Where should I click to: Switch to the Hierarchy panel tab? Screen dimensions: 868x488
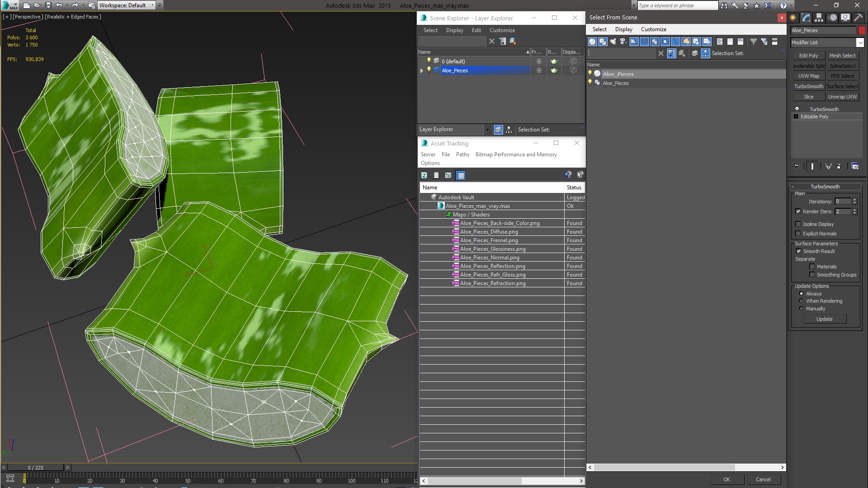[x=819, y=18]
